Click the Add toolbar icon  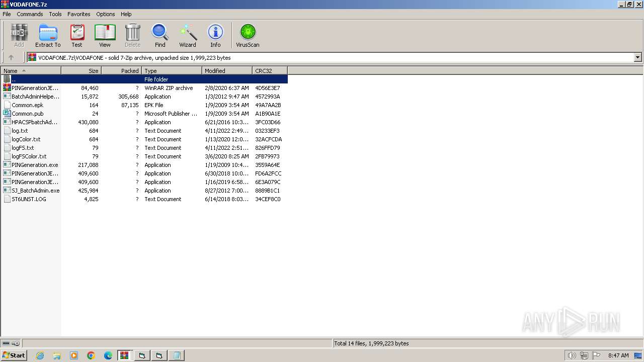(19, 35)
